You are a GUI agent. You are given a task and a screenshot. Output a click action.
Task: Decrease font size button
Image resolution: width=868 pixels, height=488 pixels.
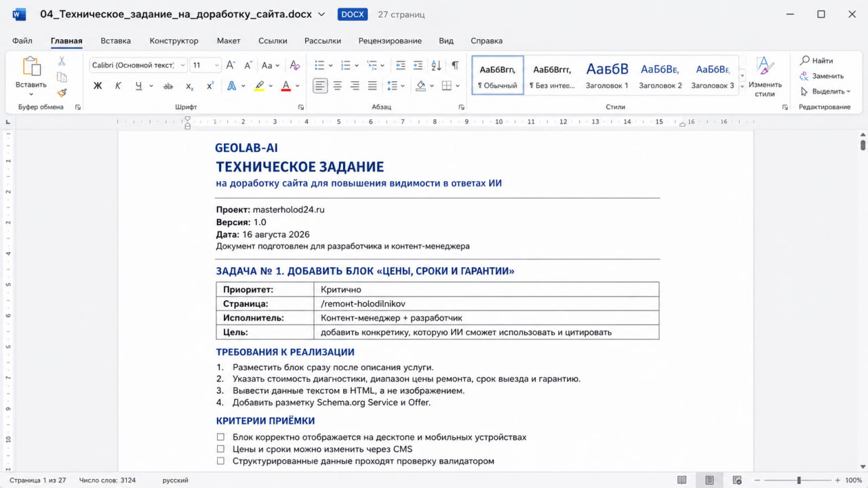coord(248,65)
